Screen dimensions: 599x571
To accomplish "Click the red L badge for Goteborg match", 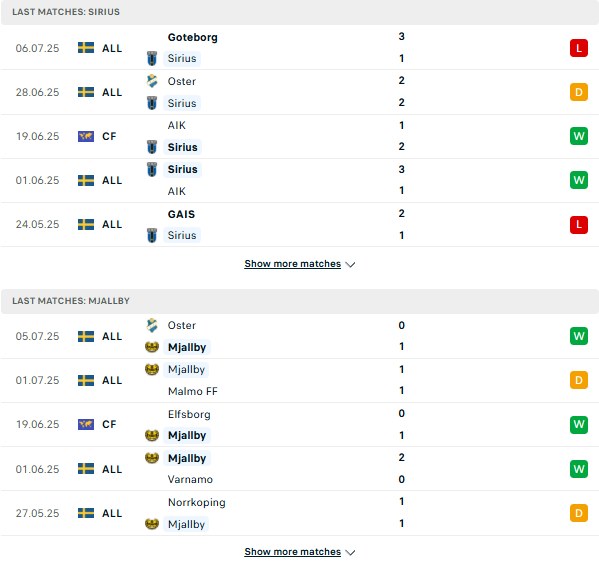I will click(x=578, y=48).
